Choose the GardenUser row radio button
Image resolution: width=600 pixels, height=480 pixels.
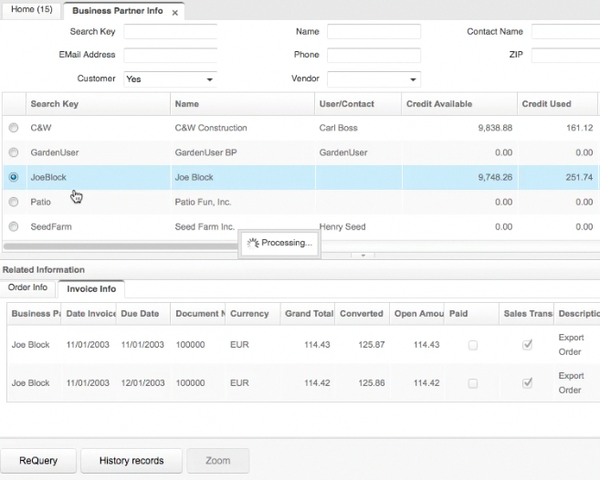pyautogui.click(x=13, y=152)
